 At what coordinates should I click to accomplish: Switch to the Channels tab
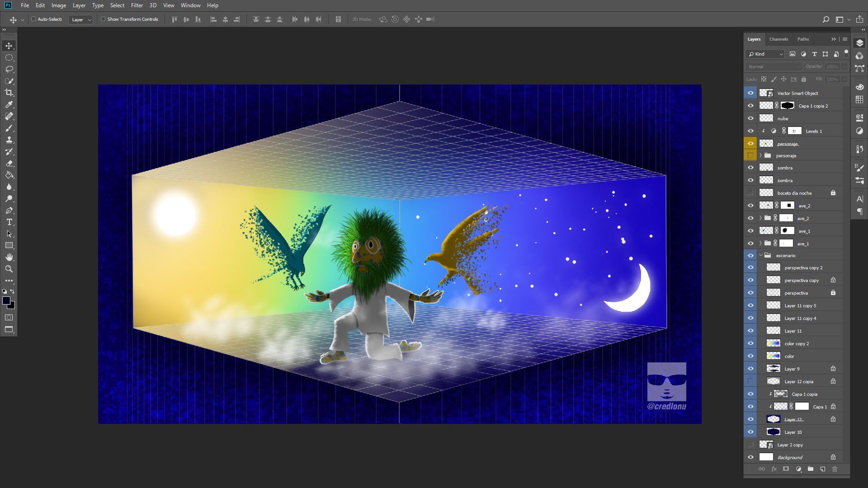tap(778, 39)
